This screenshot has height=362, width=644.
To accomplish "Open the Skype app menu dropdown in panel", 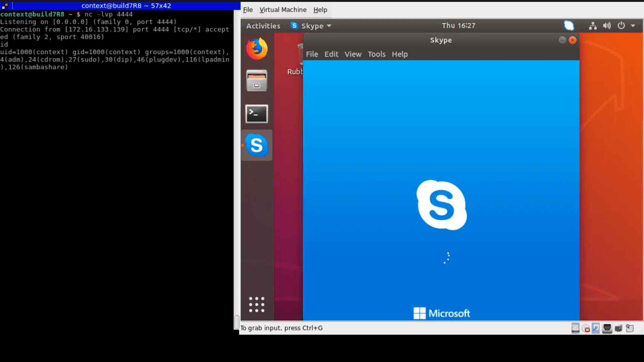I will tap(311, 26).
